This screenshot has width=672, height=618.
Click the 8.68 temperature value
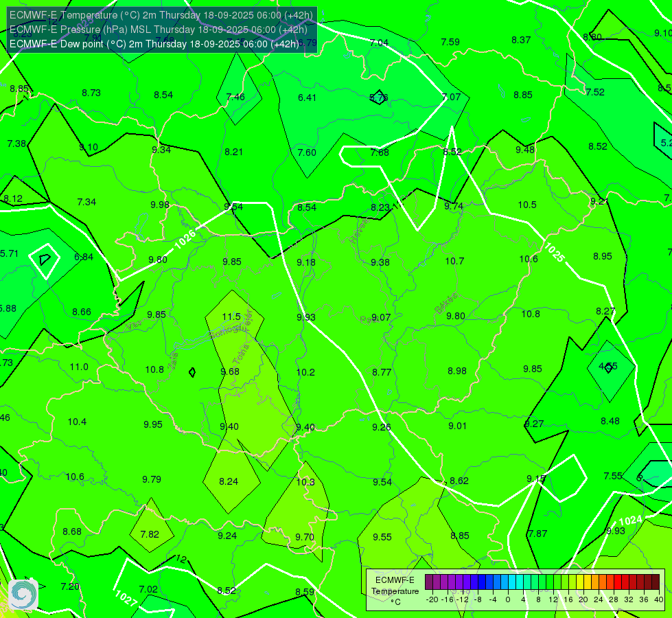point(72,531)
